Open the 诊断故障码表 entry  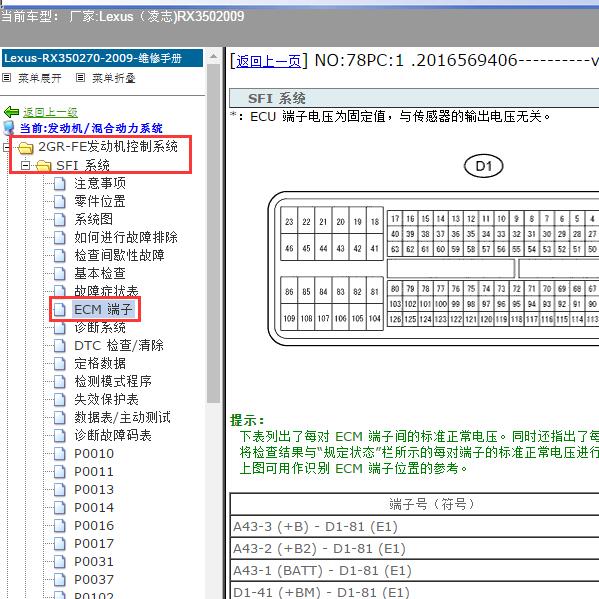(113, 435)
